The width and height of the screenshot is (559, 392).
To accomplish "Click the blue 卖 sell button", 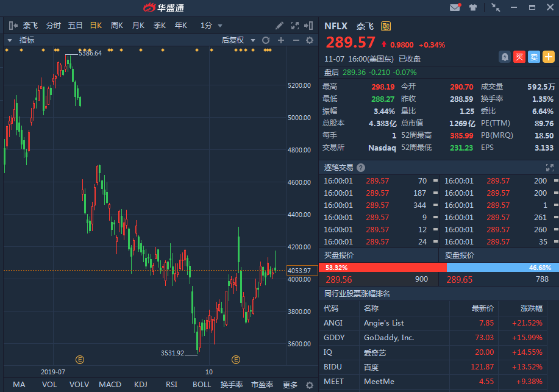I will (x=533, y=57).
